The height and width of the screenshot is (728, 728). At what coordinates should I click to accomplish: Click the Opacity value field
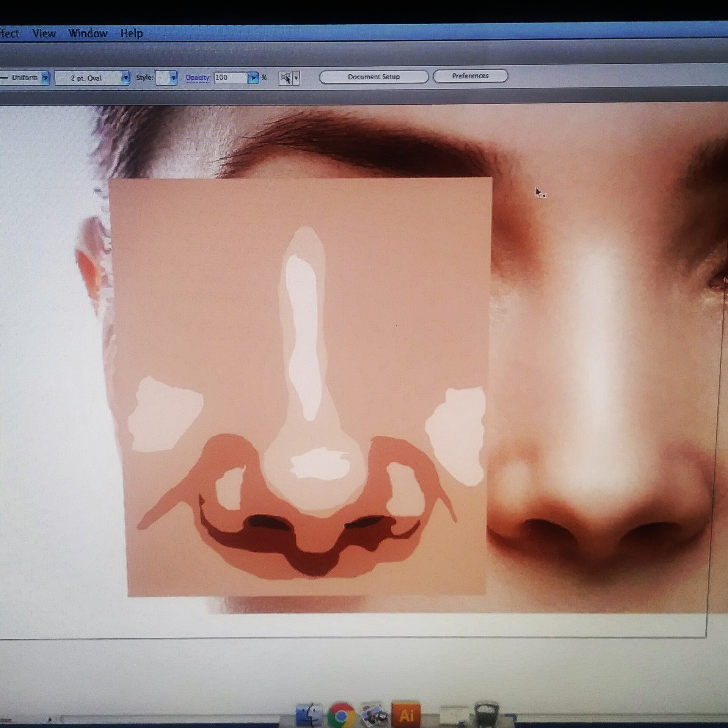[231, 78]
